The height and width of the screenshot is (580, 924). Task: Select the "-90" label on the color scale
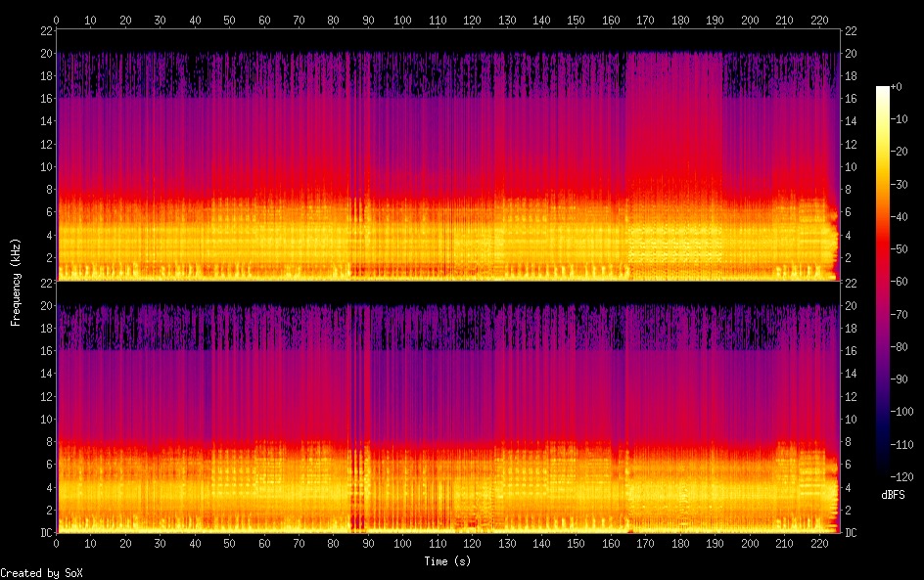coord(899,379)
